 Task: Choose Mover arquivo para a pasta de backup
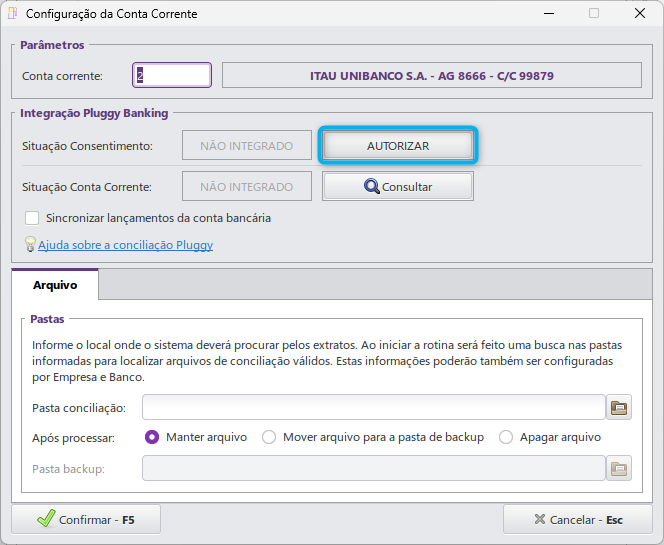click(x=269, y=437)
